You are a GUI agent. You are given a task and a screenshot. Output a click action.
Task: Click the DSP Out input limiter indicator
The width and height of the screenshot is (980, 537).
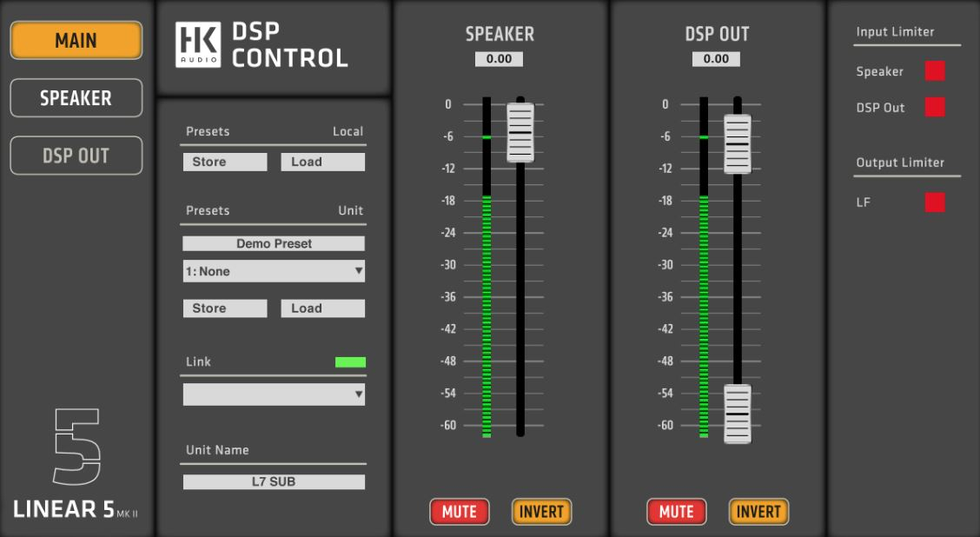click(x=935, y=107)
